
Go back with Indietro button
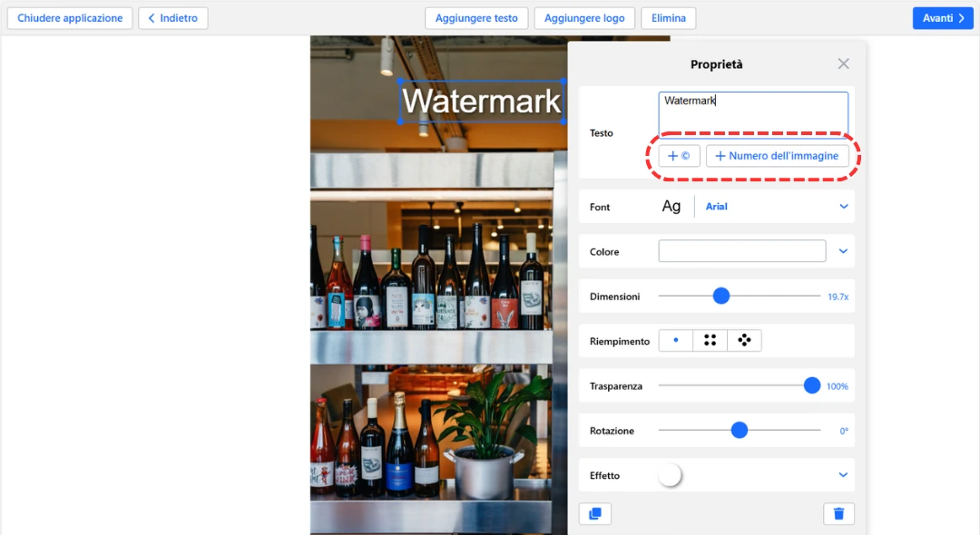173,18
